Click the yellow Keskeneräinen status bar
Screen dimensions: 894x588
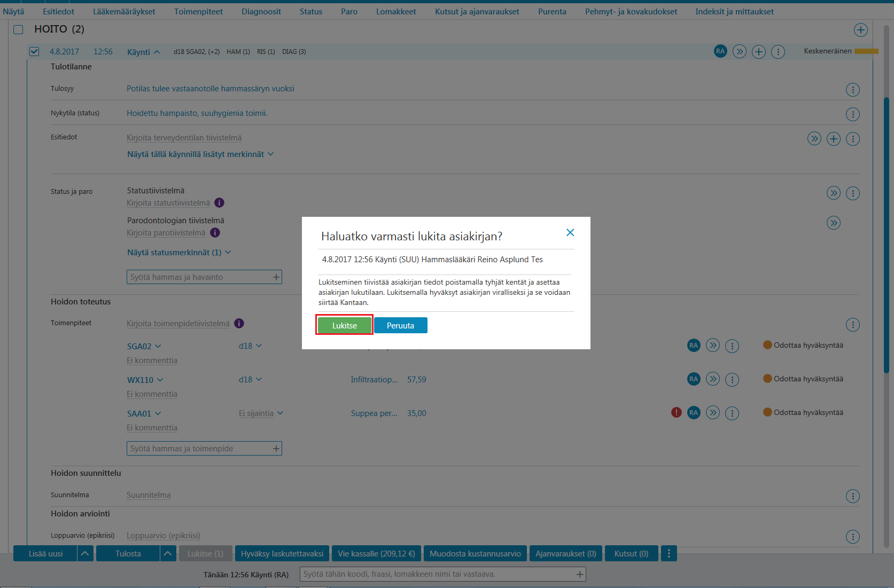[x=866, y=51]
